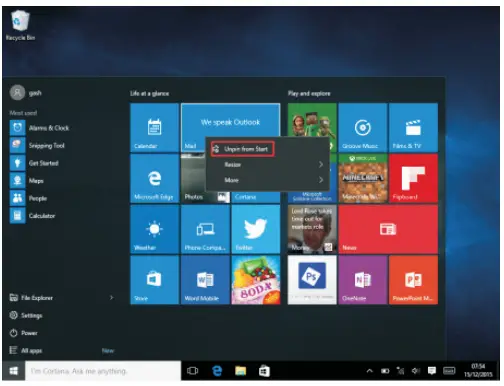Viewport: 504px width, 386px height.
Task: Open the News tile
Action: pos(388,229)
